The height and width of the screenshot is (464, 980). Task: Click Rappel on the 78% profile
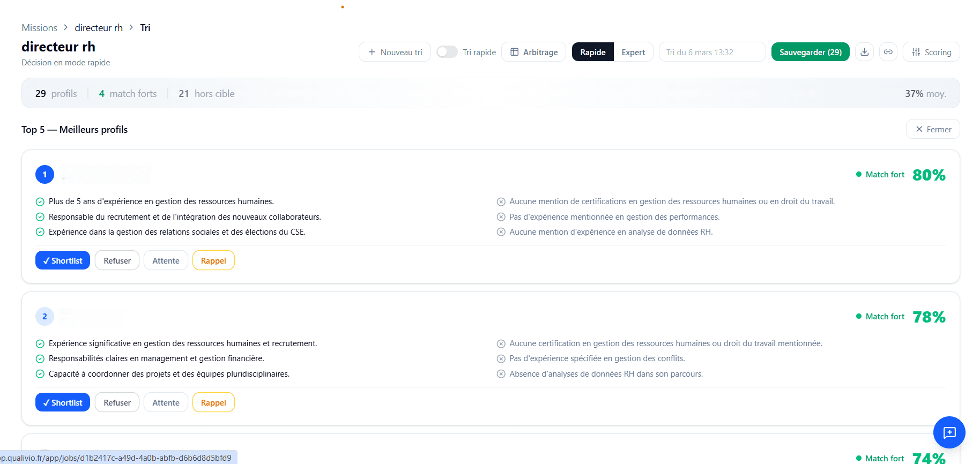coord(213,402)
